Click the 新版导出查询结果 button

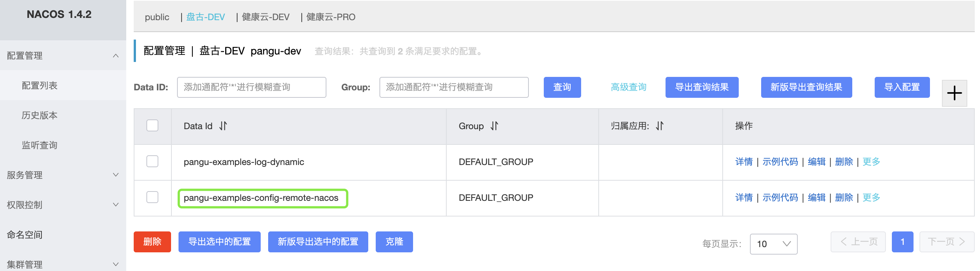807,87
